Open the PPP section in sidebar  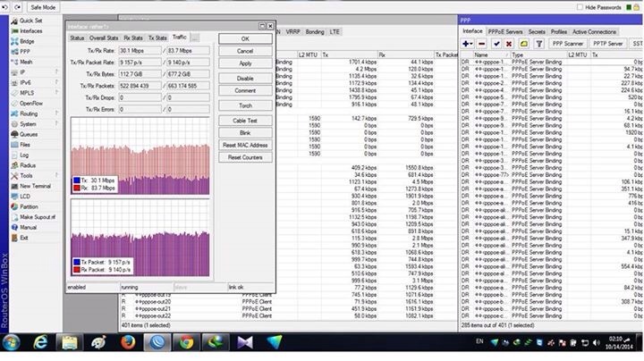coord(21,52)
